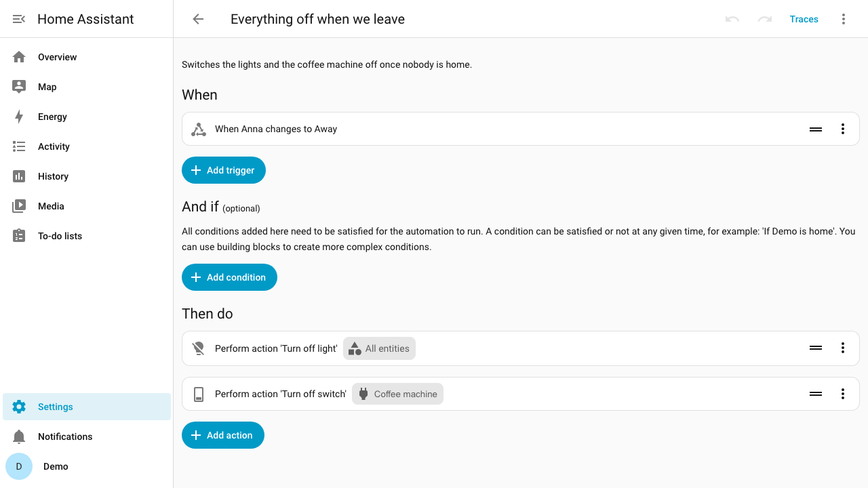Viewport: 868px width, 488px height.
Task: Open the Demo user profile
Action: [x=87, y=466]
